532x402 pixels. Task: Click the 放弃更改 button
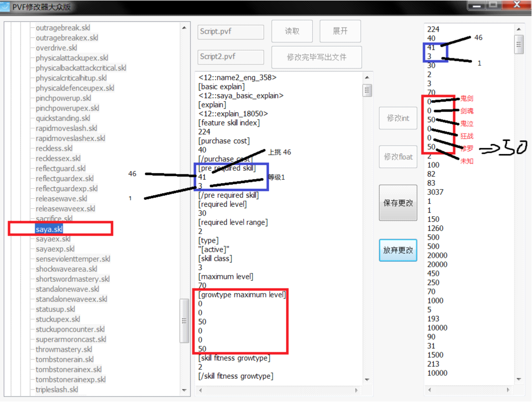pyautogui.click(x=398, y=250)
